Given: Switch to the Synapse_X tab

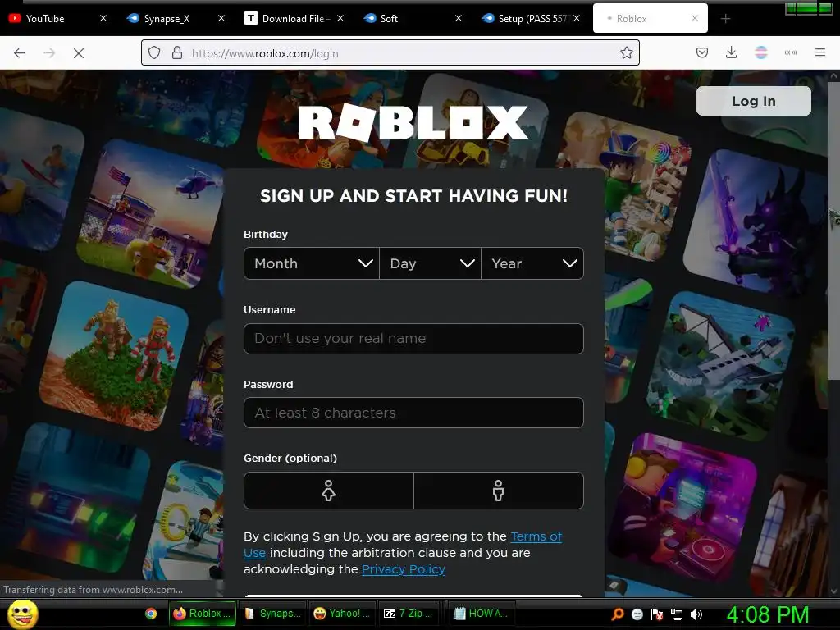Looking at the screenshot, I should 176,19.
